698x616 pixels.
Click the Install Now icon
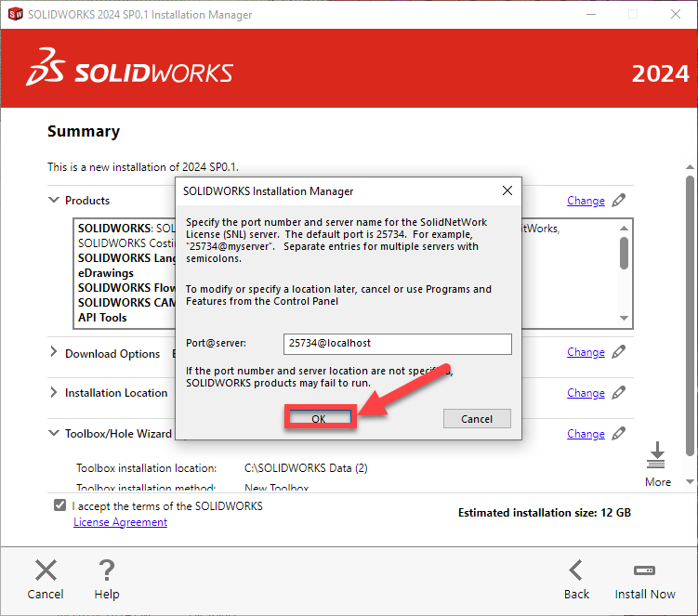pos(644,570)
